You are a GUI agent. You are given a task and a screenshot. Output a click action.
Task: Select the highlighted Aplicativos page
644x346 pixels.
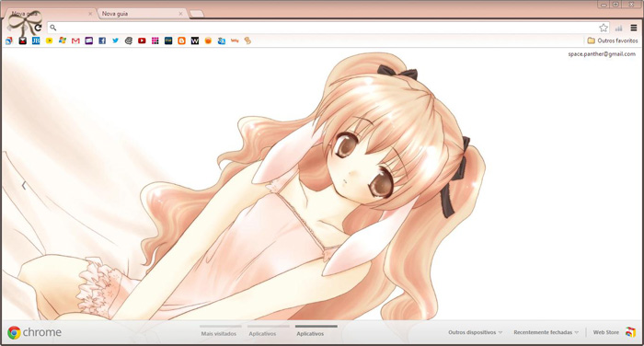(x=311, y=334)
